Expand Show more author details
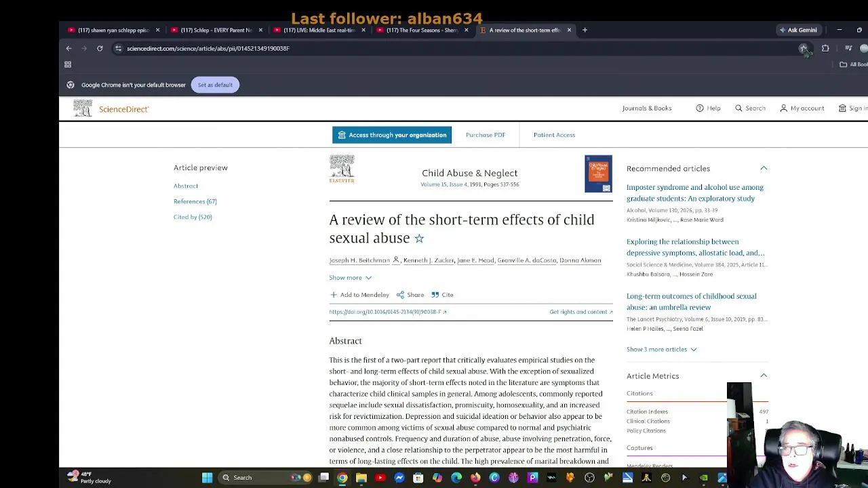868x488 pixels. tap(351, 278)
